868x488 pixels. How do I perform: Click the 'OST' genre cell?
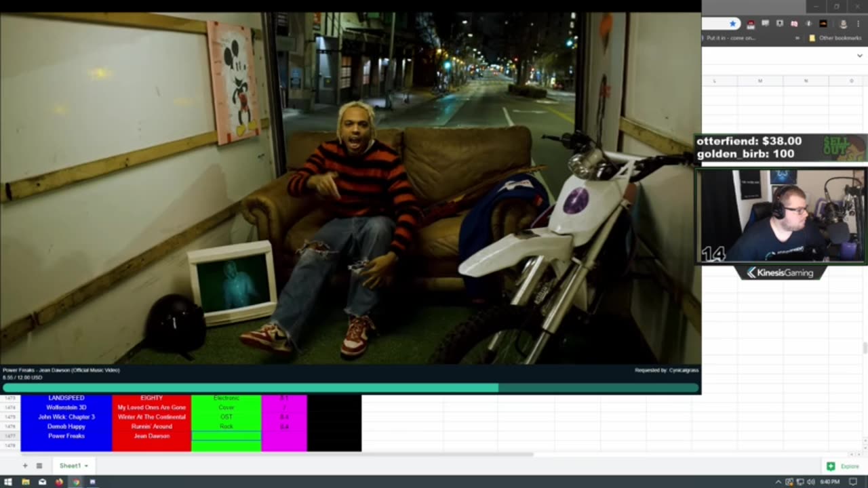[x=226, y=417]
